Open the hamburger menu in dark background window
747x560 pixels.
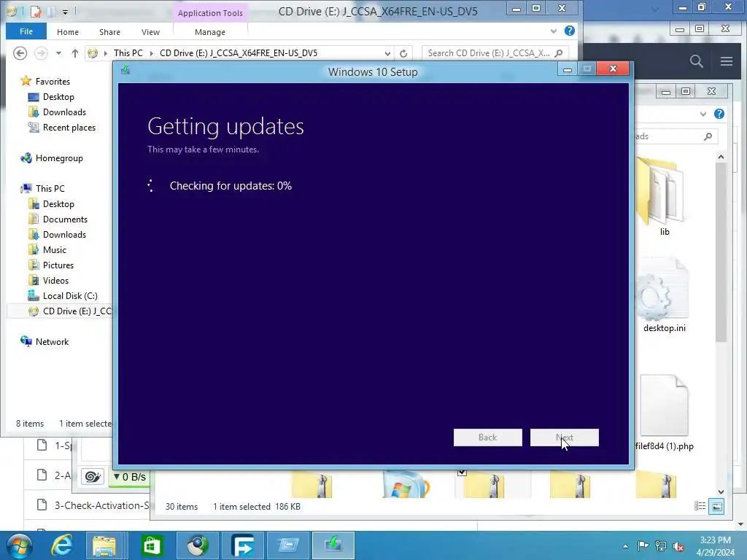tap(726, 61)
